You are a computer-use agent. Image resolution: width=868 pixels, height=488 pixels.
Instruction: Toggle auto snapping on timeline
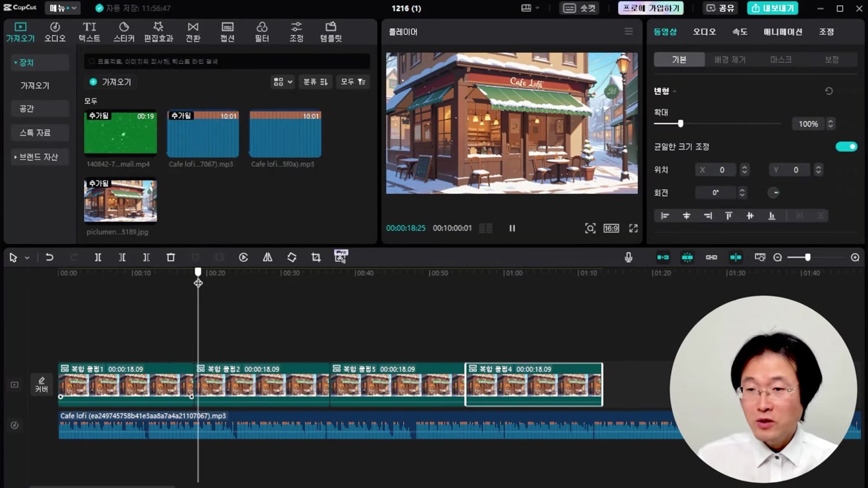[x=687, y=258]
